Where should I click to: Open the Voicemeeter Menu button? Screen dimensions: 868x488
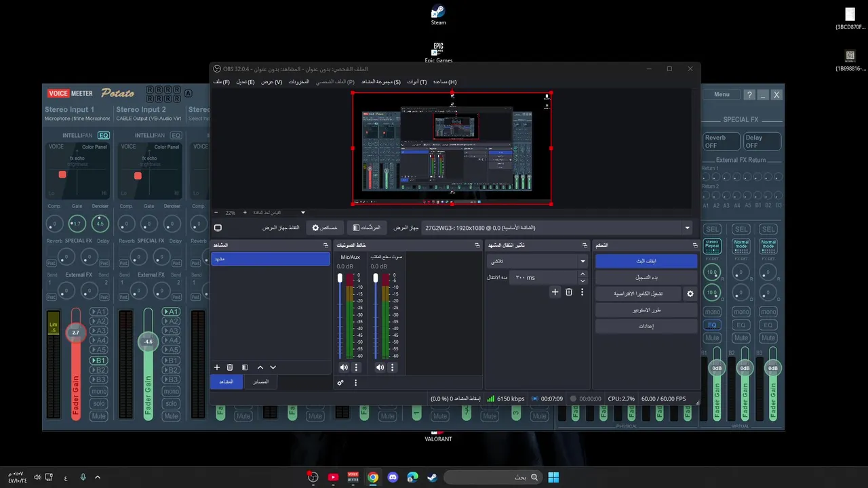point(722,95)
